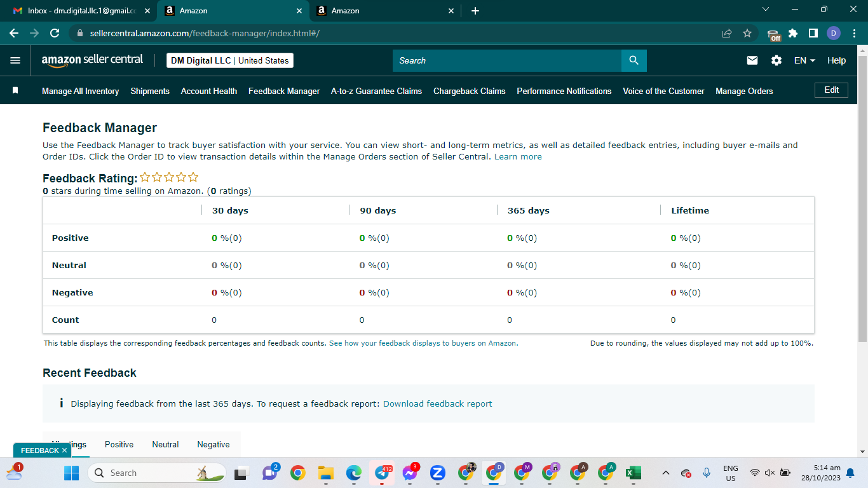Focus the Seller Central Search field
The height and width of the screenshot is (488, 868).
(x=506, y=60)
